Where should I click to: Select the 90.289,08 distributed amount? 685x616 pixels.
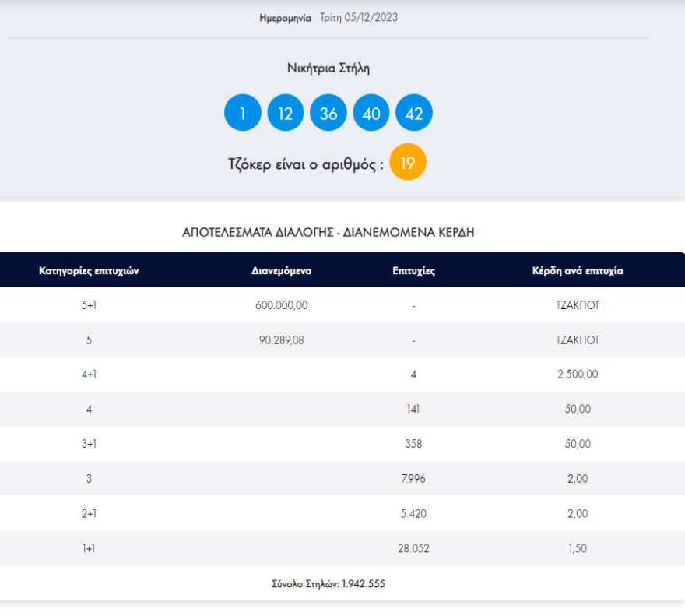click(x=282, y=340)
